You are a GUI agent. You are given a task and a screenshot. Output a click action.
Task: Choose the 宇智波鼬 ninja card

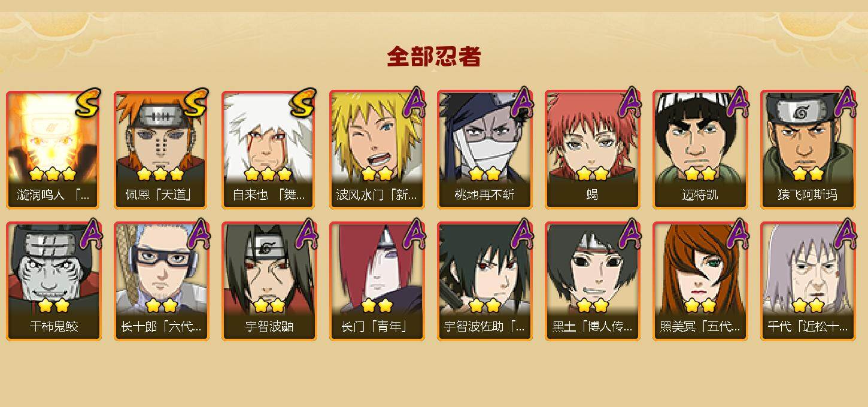[x=269, y=281]
